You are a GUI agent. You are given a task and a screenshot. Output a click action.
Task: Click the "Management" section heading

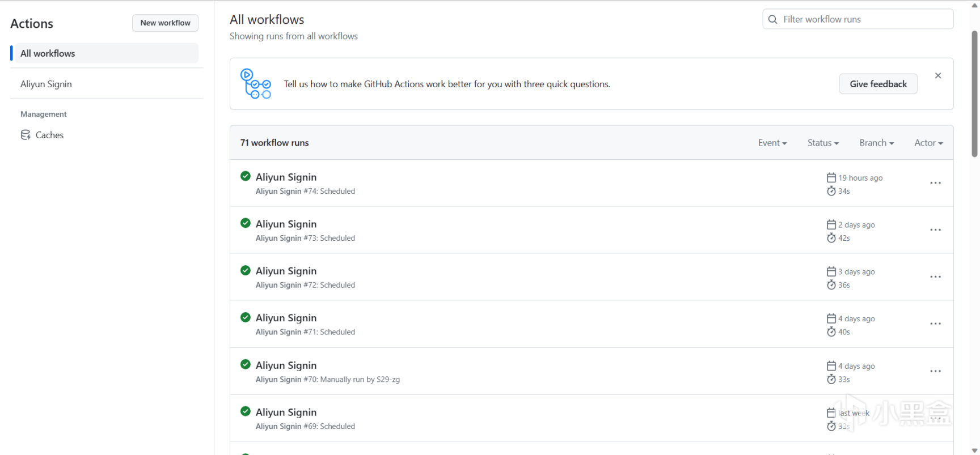point(44,114)
